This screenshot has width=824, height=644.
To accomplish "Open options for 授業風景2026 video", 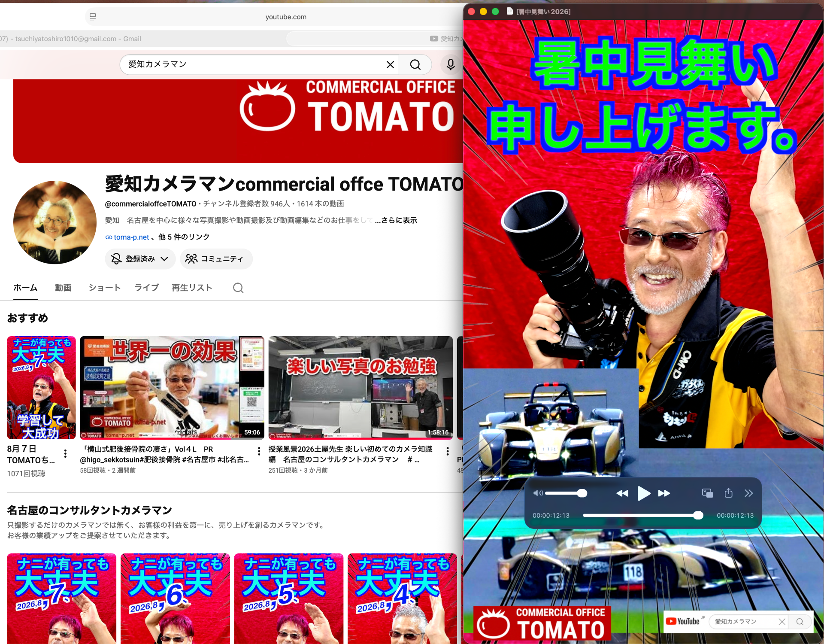I will tap(448, 451).
